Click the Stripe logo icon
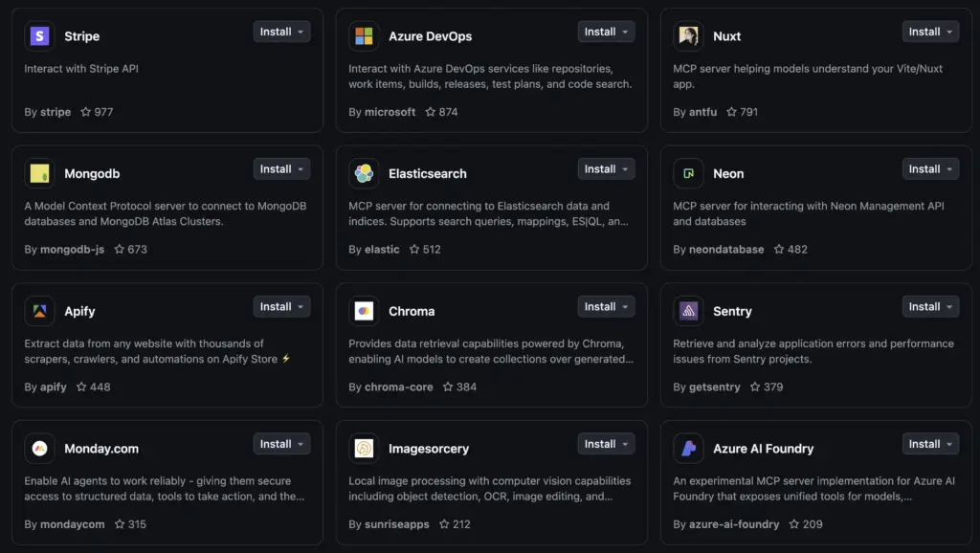 (39, 36)
